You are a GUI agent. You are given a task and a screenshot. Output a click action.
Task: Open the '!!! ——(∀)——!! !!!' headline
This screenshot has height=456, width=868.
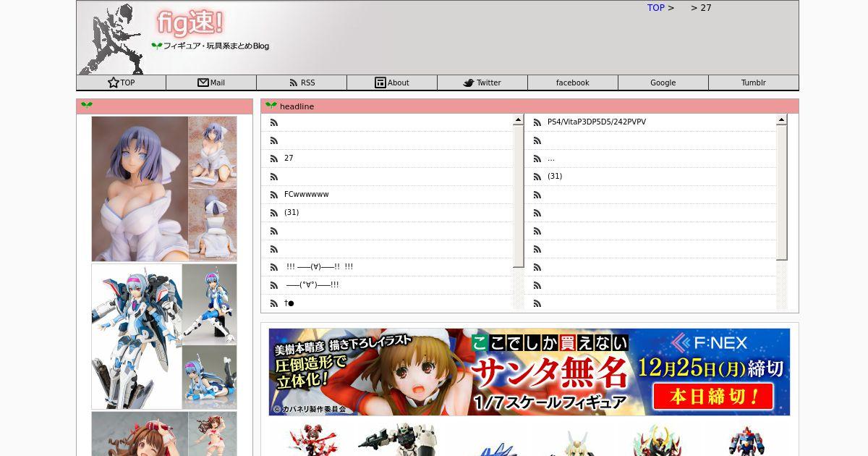click(320, 267)
